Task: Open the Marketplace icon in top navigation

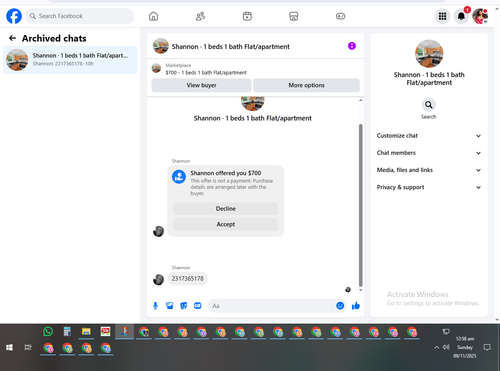Action: [294, 16]
